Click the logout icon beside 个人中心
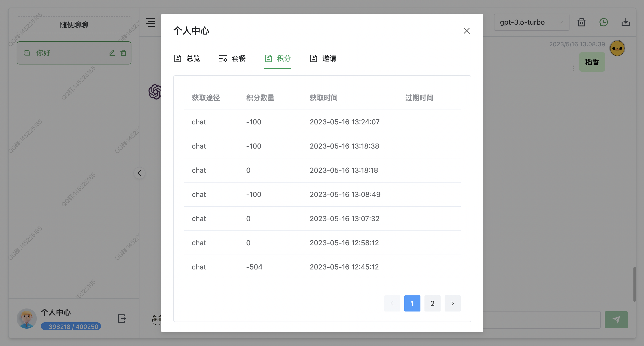 [122, 319]
